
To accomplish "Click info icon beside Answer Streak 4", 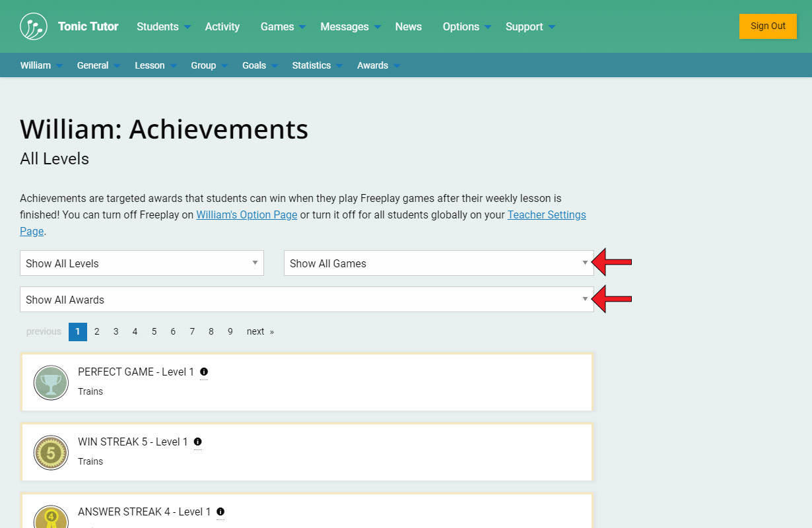I will 220,511.
